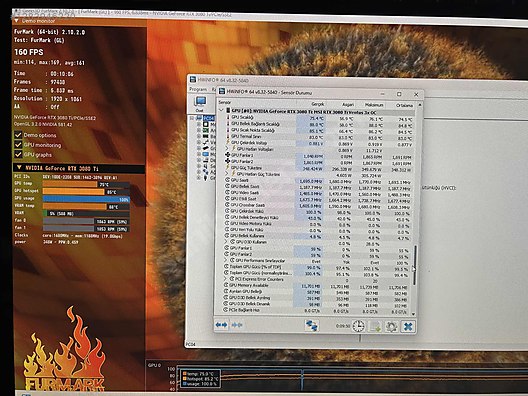Click the scrollbar up arrow in sensor list

click(x=420, y=105)
